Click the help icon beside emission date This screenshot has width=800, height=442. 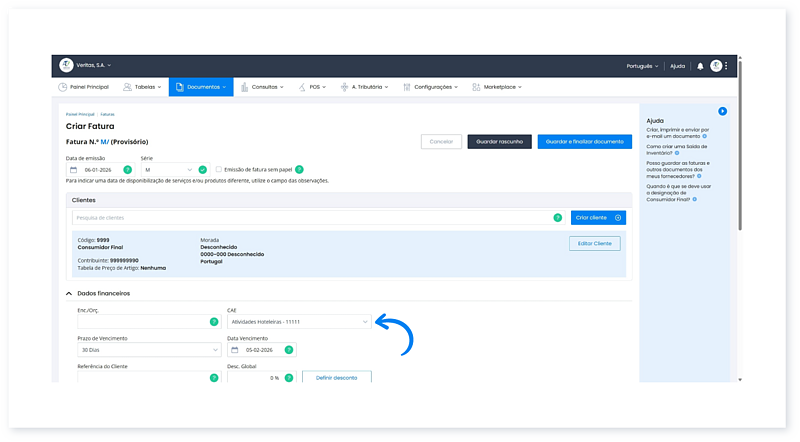tap(127, 170)
